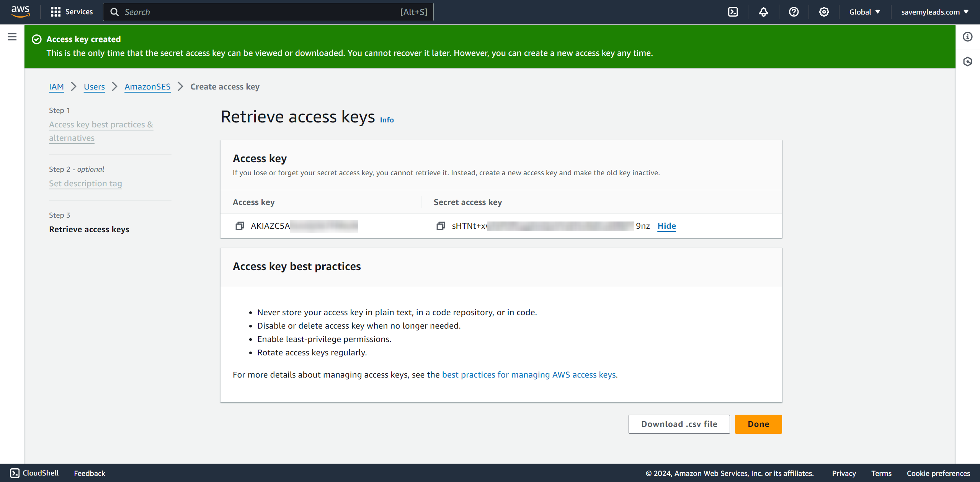Open the Services grid menu
980x482 pixels.
tap(72, 12)
